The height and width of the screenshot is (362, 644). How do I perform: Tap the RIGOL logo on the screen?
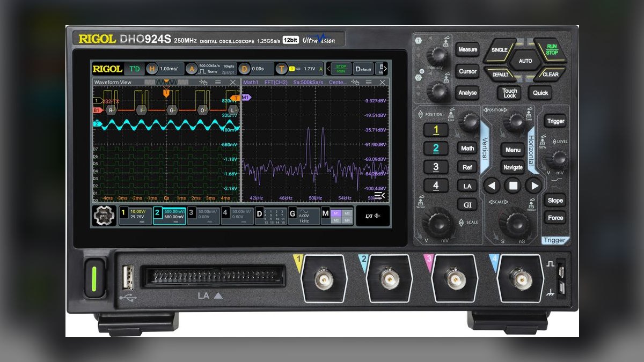[107, 69]
